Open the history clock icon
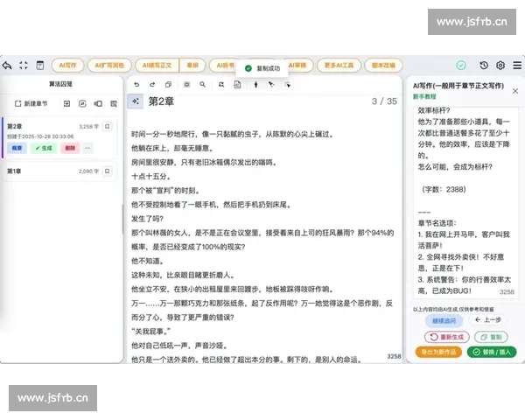 [484, 65]
